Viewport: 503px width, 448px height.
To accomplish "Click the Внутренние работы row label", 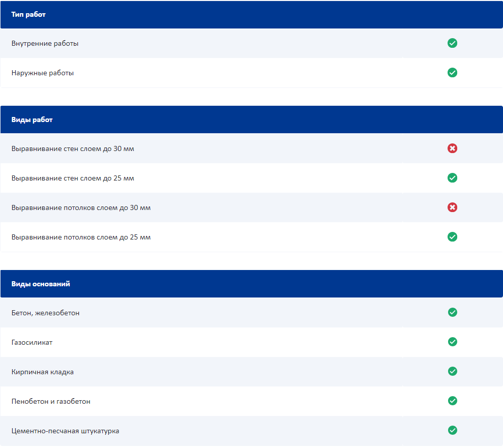I will point(45,44).
